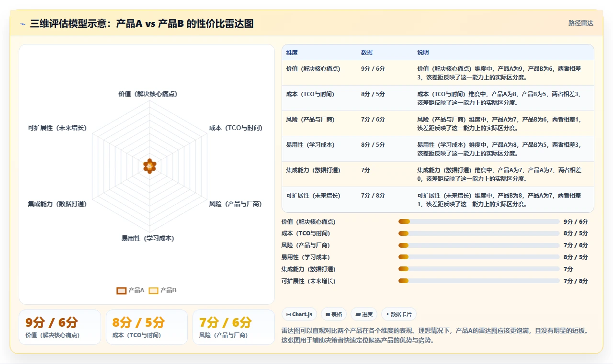
Task: Click the radar axis label 风险（产品与厂商）
Action: pos(236,204)
